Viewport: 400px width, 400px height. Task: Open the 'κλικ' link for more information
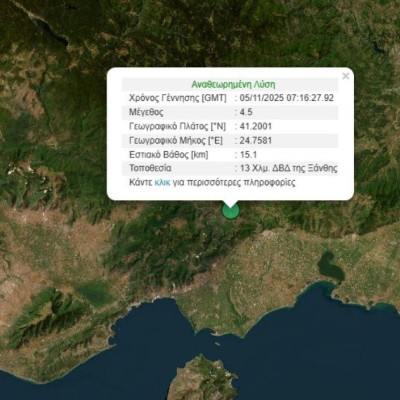tap(163, 183)
